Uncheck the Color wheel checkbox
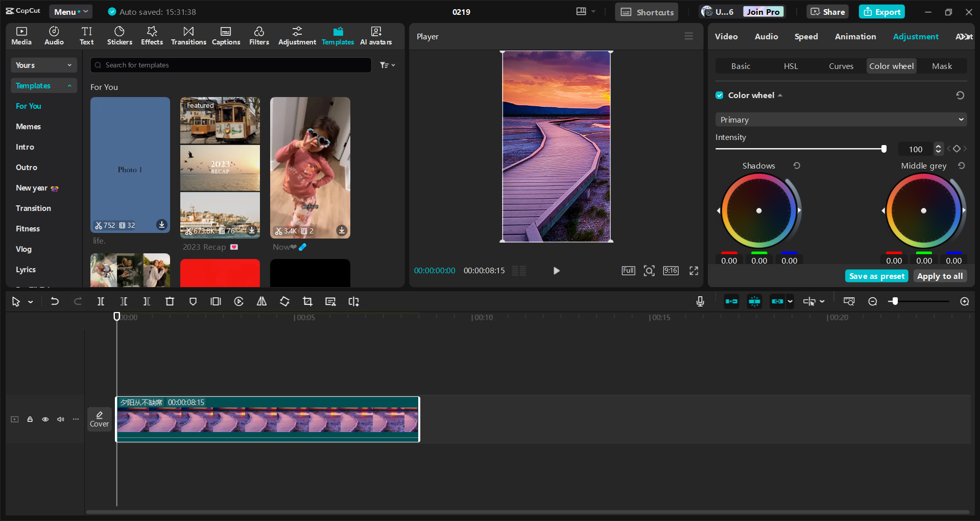Viewport: 980px width, 521px height. (x=719, y=95)
